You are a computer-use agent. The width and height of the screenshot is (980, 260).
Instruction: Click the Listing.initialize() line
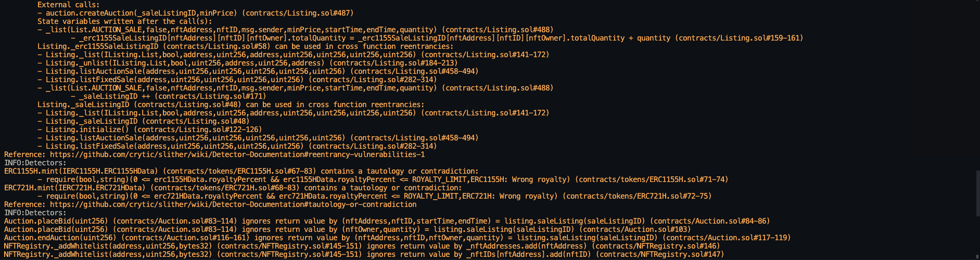pos(150,129)
